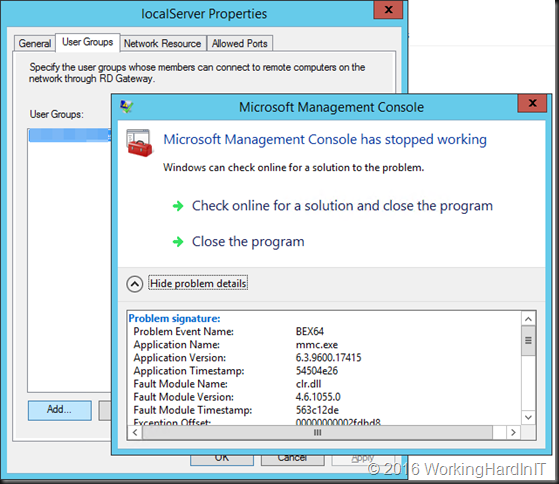This screenshot has width=559, height=484.
Task: Click the Cancel button in localServer Properties
Action: click(293, 460)
